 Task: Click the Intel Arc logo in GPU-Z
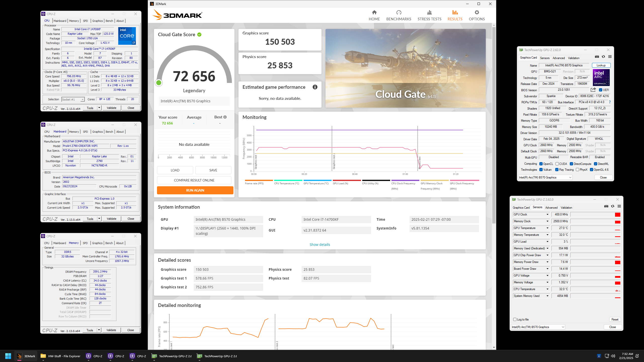click(601, 78)
